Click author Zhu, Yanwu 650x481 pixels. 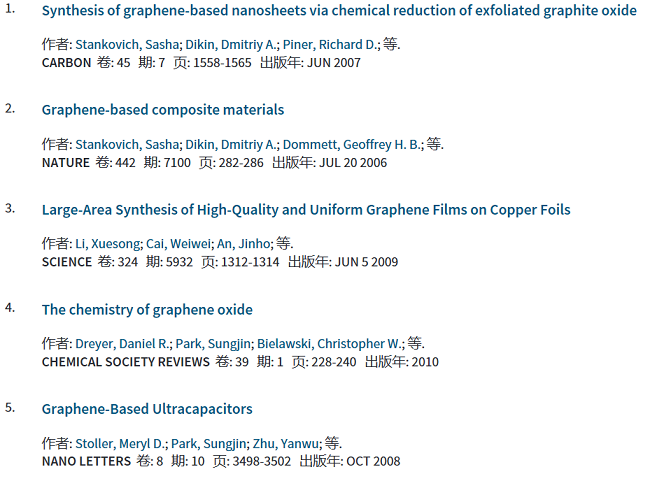click(286, 444)
